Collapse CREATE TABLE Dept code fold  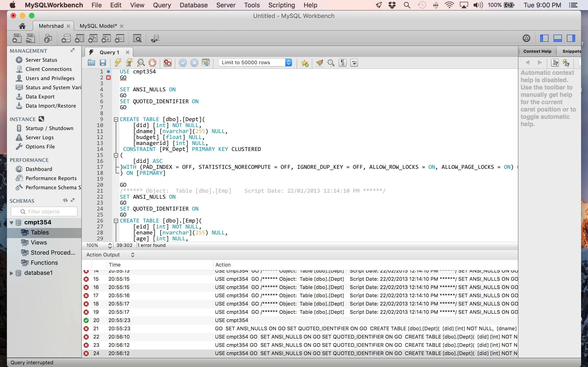116,120
